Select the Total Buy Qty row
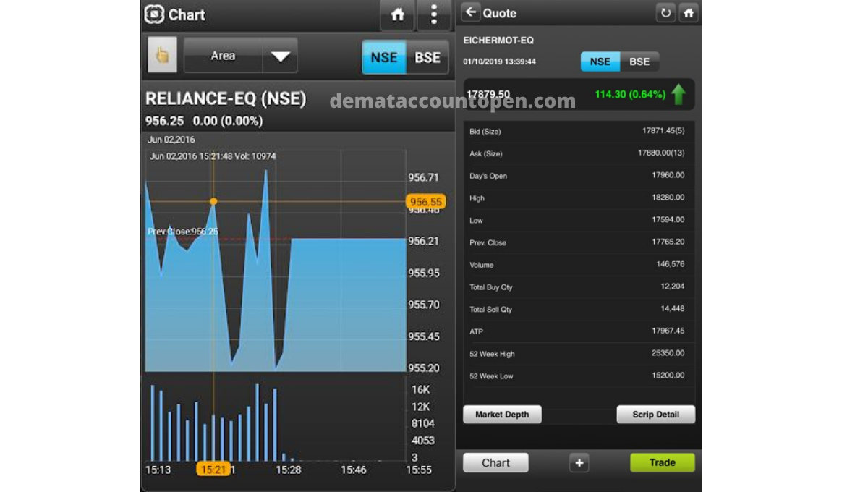868x492 pixels. click(579, 287)
